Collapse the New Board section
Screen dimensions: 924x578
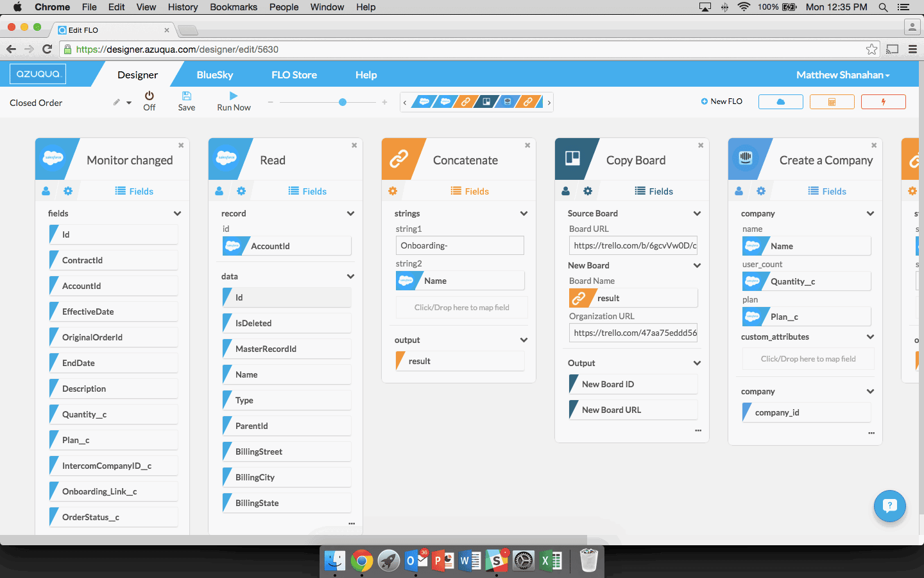(697, 265)
